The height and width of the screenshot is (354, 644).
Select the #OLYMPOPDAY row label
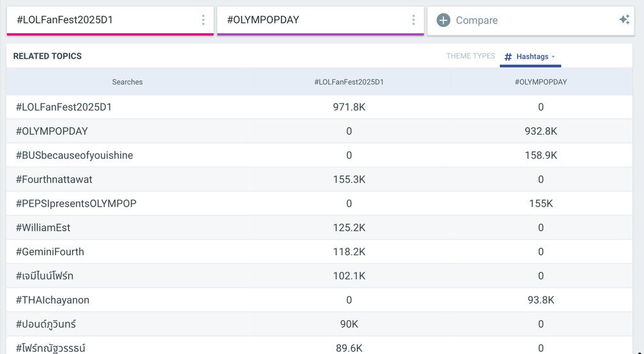(x=52, y=131)
